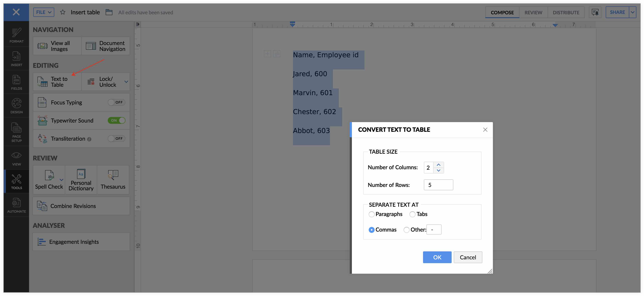Open the Page Setup sidebar panel
This screenshot has width=644, height=296.
tap(16, 132)
